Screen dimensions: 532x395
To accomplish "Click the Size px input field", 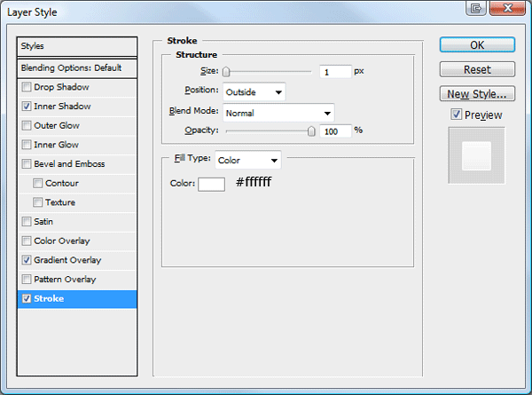I will pyautogui.click(x=335, y=72).
